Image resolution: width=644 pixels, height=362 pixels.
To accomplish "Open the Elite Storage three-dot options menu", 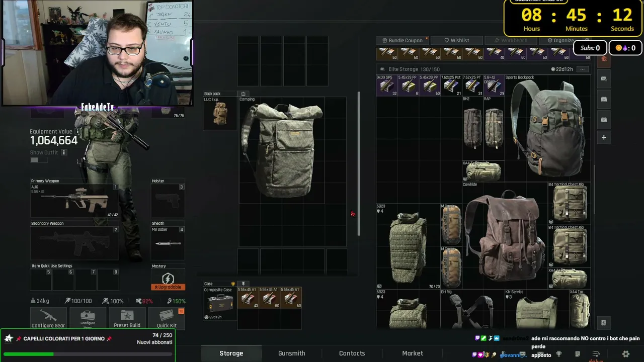I will 583,69.
